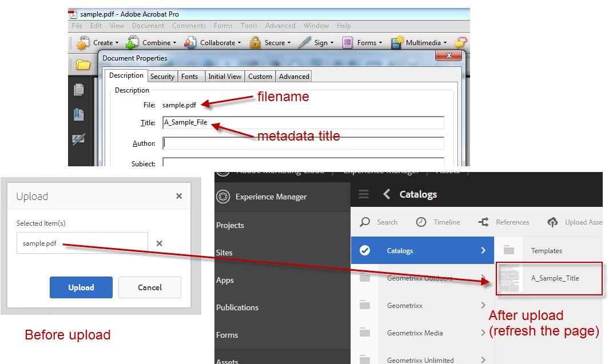Open the Bookmarks panel icon in the sidebar

pos(79,114)
